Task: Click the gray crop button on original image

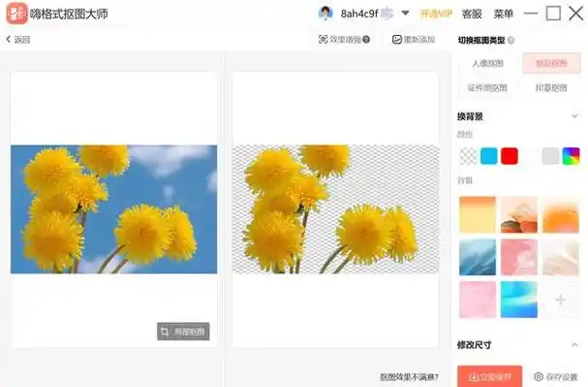Action: (183, 332)
